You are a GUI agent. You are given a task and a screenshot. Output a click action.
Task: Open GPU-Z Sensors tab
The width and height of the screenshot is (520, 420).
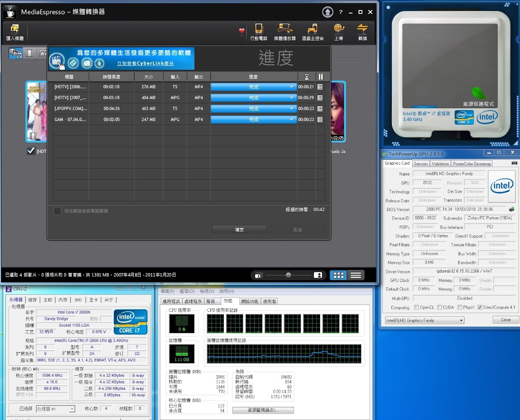(x=421, y=164)
